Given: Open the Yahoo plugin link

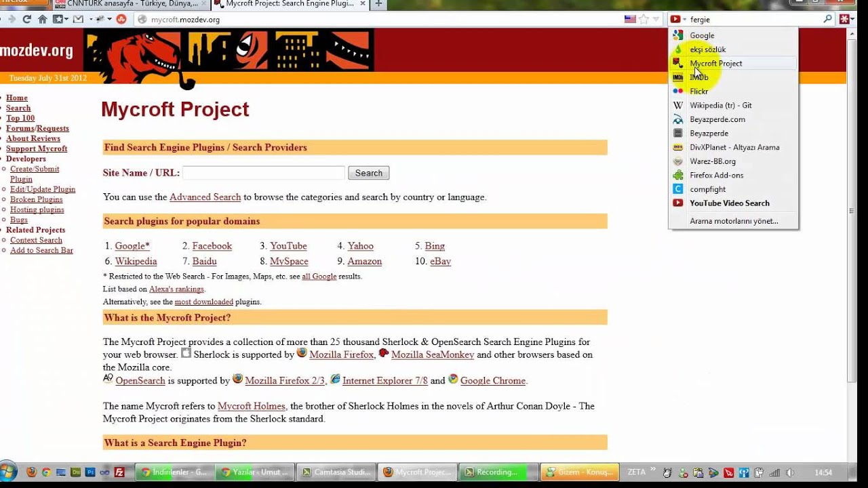Looking at the screenshot, I should coord(361,246).
